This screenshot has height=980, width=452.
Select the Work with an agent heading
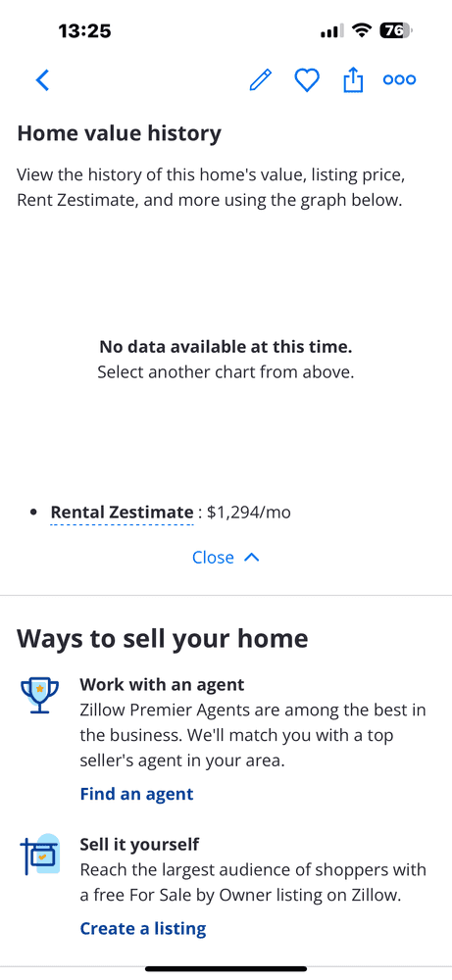pyautogui.click(x=162, y=684)
